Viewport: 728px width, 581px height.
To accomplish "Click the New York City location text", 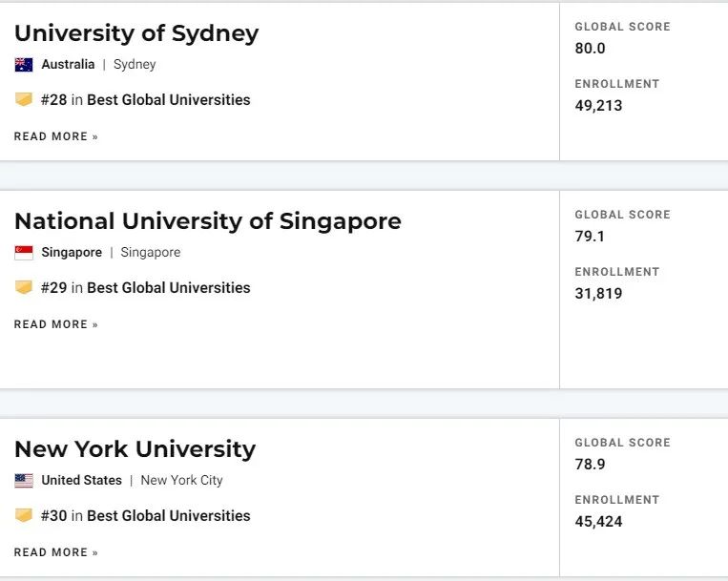I will pyautogui.click(x=181, y=480).
